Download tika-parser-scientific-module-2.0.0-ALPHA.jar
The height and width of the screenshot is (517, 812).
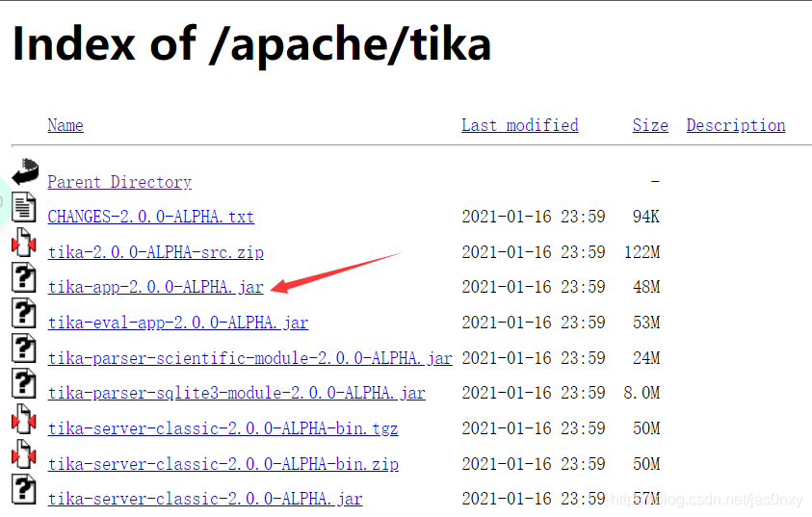(250, 357)
